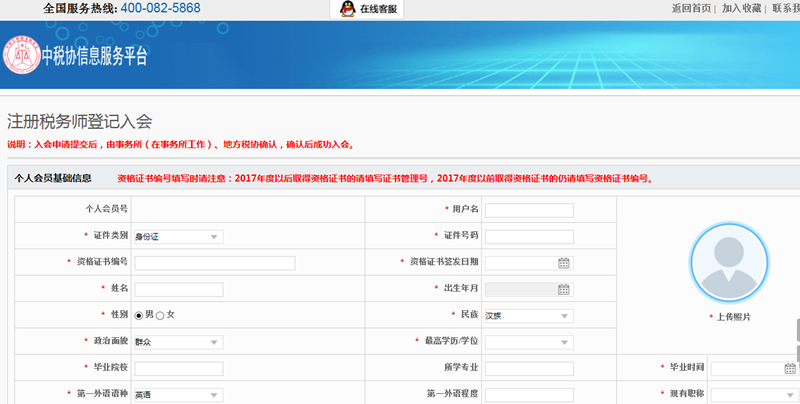Click 返回首页 link in top bar
Viewport: 800px width, 404px height.
691,8
